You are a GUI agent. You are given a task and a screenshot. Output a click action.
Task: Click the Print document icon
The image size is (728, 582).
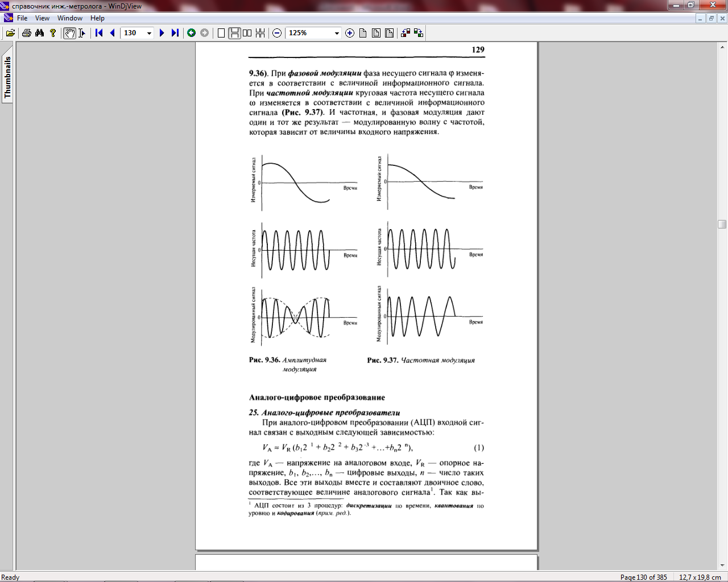click(x=26, y=33)
